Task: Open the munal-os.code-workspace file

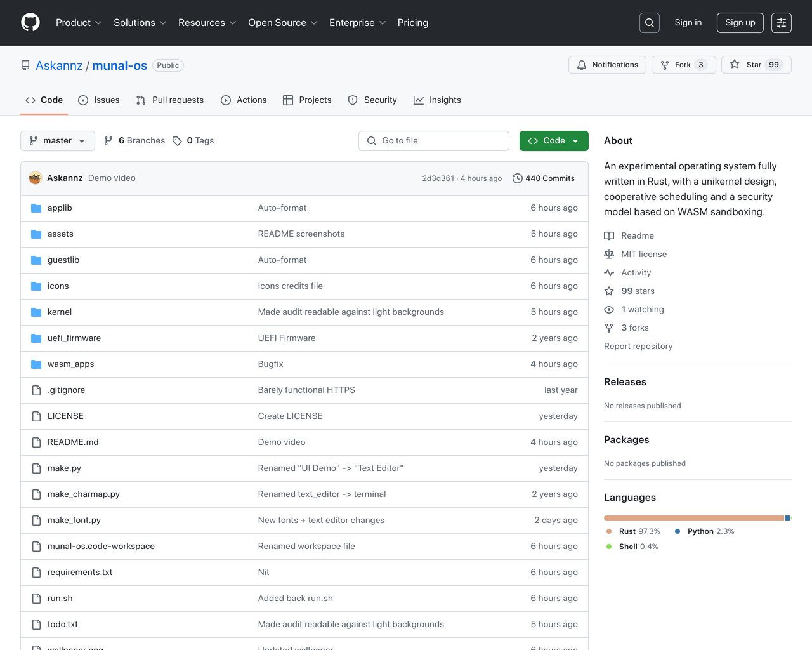Action: click(x=101, y=547)
